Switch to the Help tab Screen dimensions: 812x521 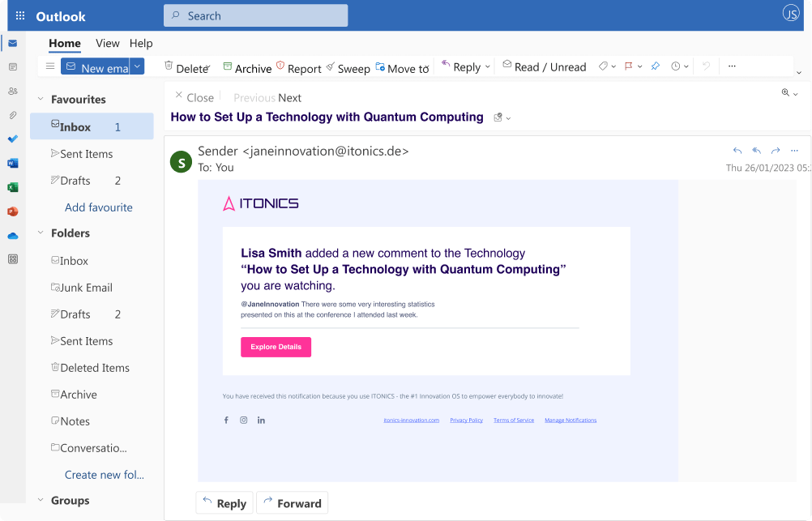coord(141,43)
